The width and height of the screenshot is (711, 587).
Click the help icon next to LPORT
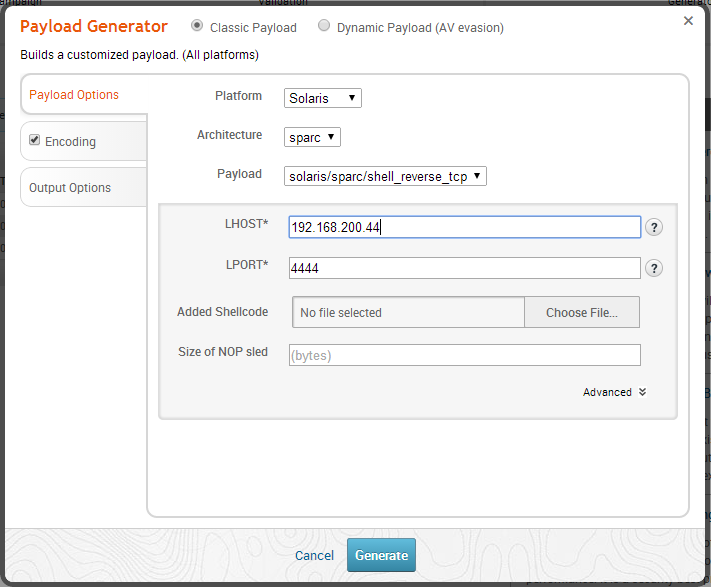[654, 268]
